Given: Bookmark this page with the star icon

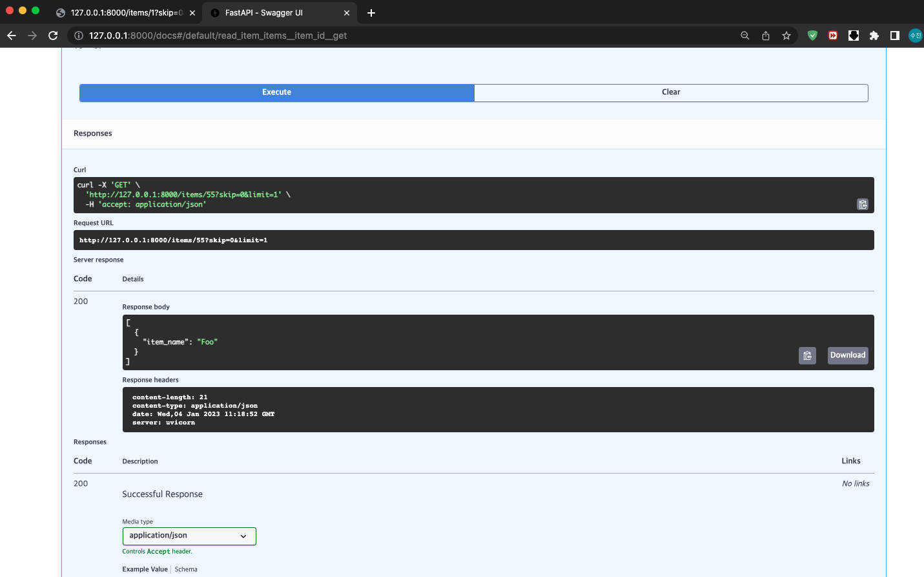Looking at the screenshot, I should 786,36.
